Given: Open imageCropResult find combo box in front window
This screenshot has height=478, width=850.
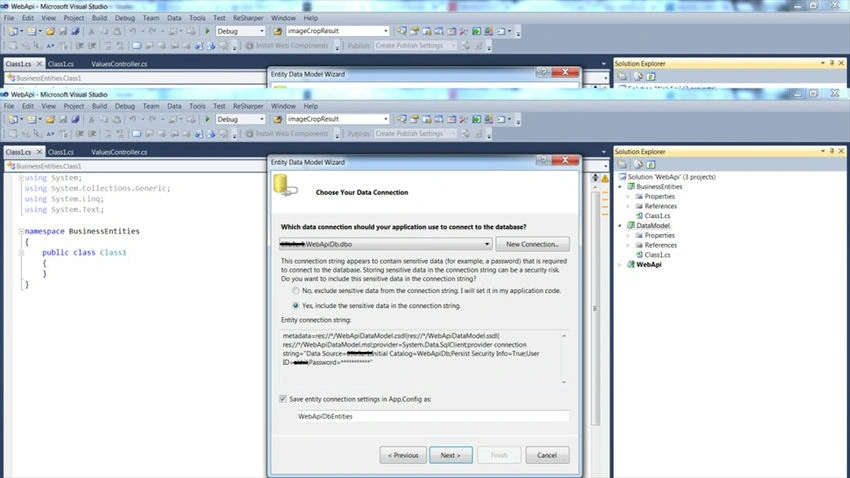Looking at the screenshot, I should pyautogui.click(x=385, y=119).
